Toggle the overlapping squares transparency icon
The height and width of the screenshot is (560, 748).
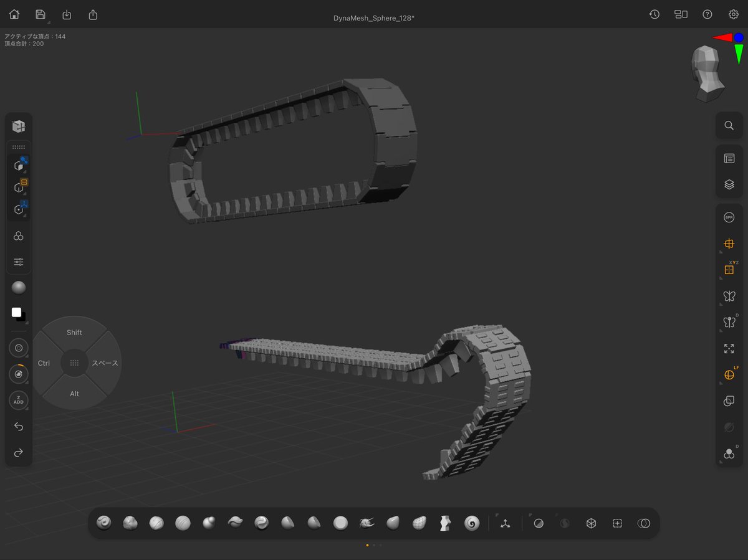729,401
